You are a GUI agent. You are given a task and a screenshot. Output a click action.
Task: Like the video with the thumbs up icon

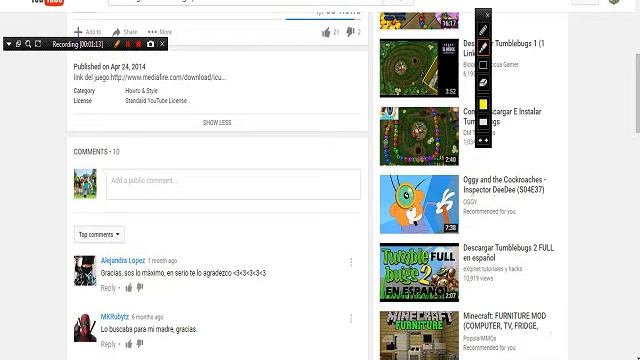(326, 32)
